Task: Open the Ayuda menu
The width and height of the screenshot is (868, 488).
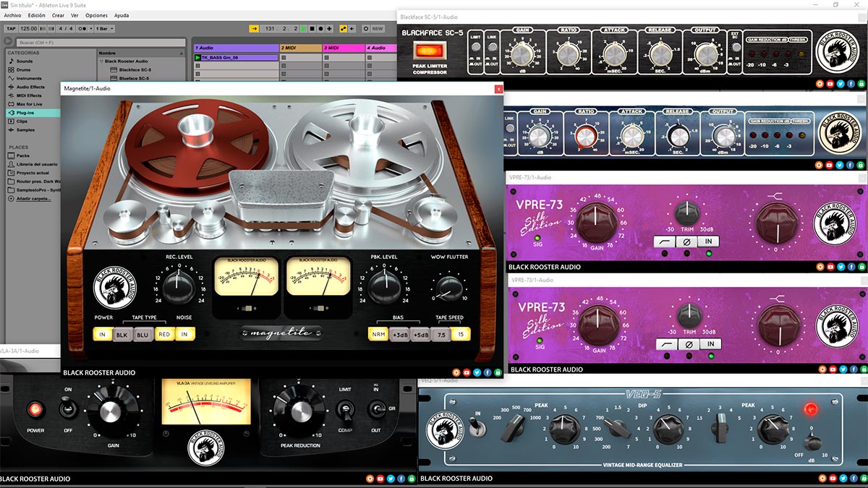Action: (x=122, y=15)
